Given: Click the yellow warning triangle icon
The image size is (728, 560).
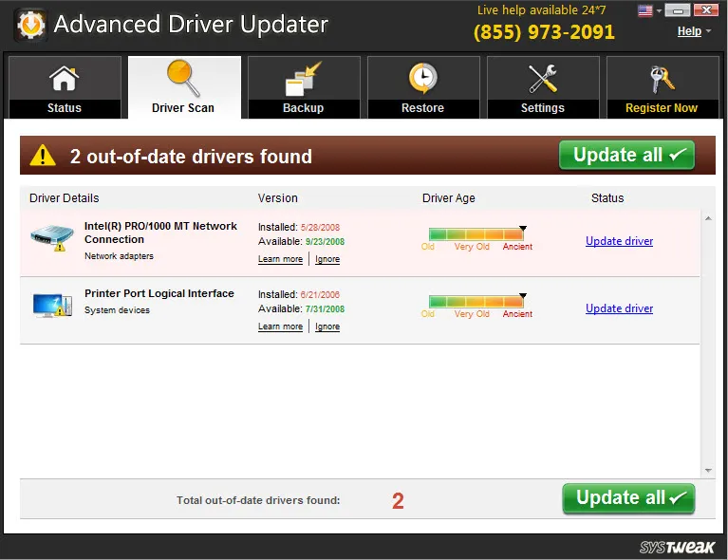Looking at the screenshot, I should (x=43, y=156).
